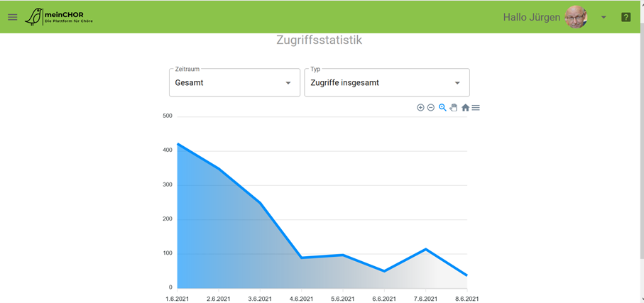Viewport: 644px width, 303px height.
Task: Expand the Zeitraum dropdown
Action: pos(234,83)
